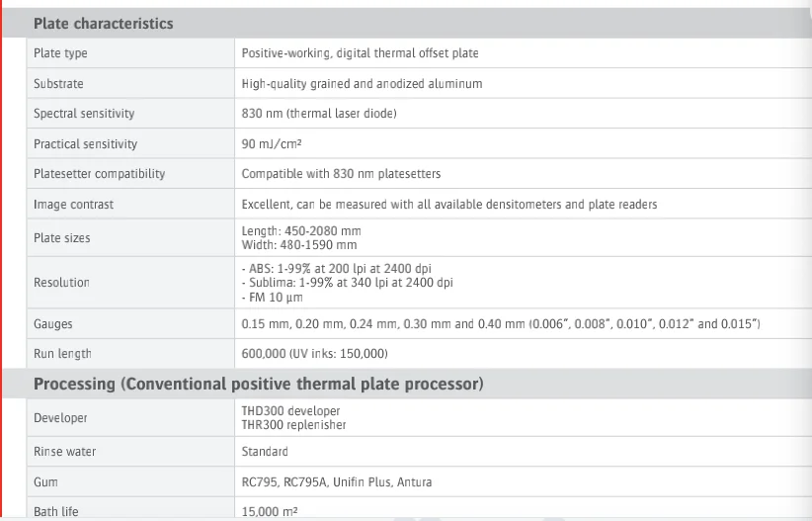Click the "RC795, RC795A, Unifin Plus, Antura" gum value

(336, 482)
